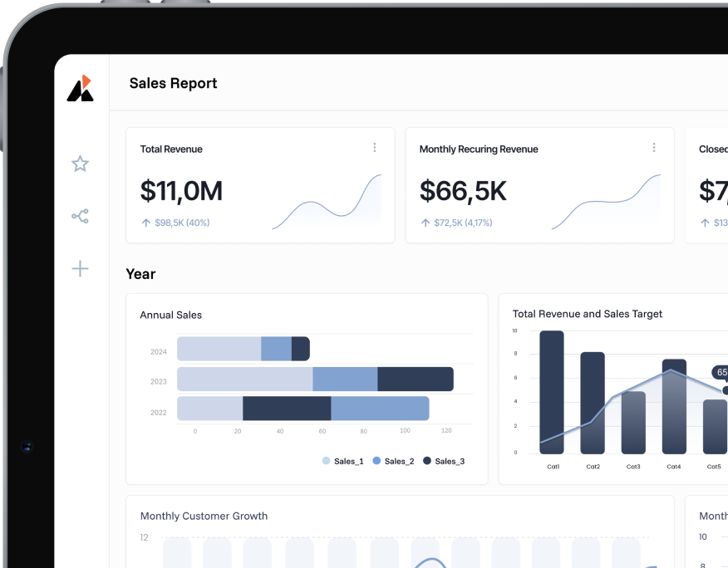This screenshot has width=728, height=568.
Task: Click the Total Revenue up arrow icon
Action: [x=145, y=223]
